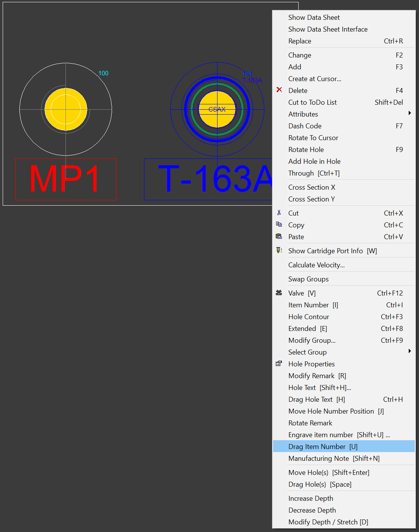Image resolution: width=419 pixels, height=532 pixels.
Task: Choose Drag Hole Text [H]
Action: [x=344, y=399]
